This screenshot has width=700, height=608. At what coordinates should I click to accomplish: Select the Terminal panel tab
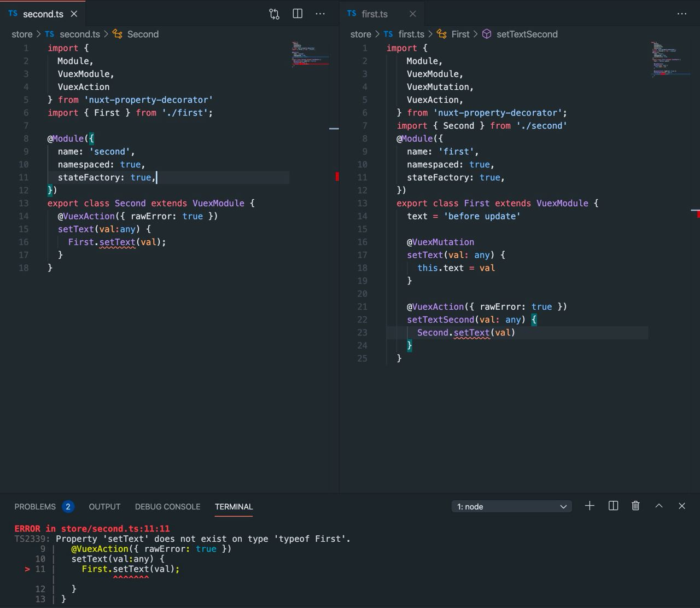pyautogui.click(x=234, y=507)
